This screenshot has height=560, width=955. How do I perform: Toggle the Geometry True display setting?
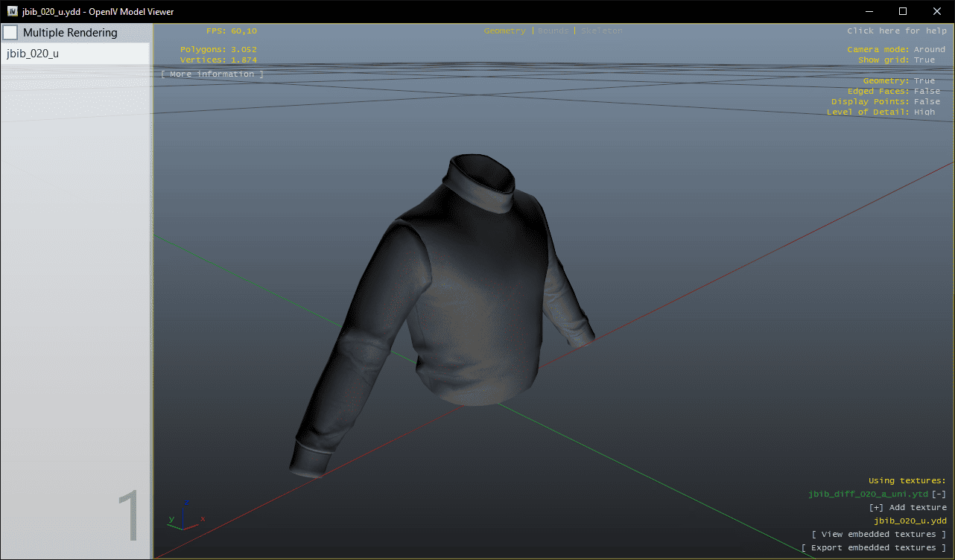[x=924, y=81]
